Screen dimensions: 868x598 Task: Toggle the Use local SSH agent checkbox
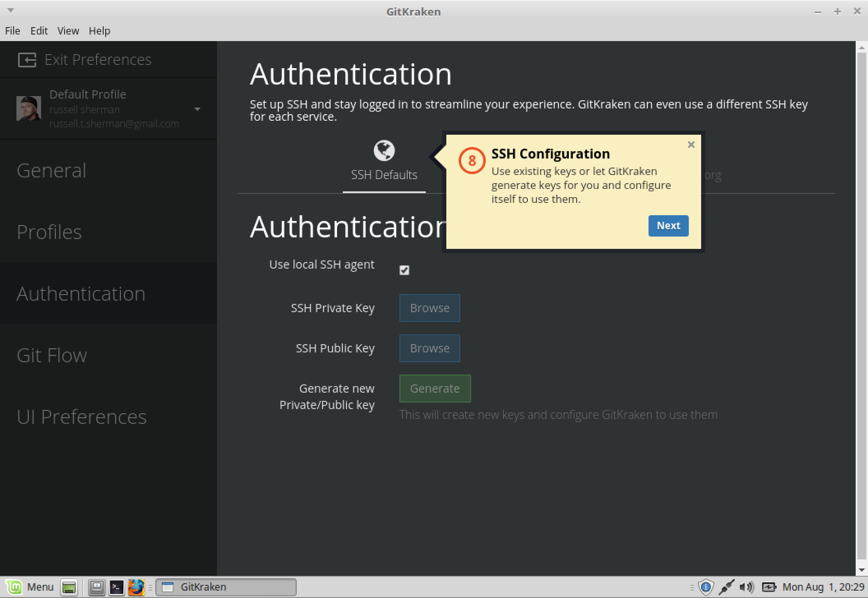[404, 270]
